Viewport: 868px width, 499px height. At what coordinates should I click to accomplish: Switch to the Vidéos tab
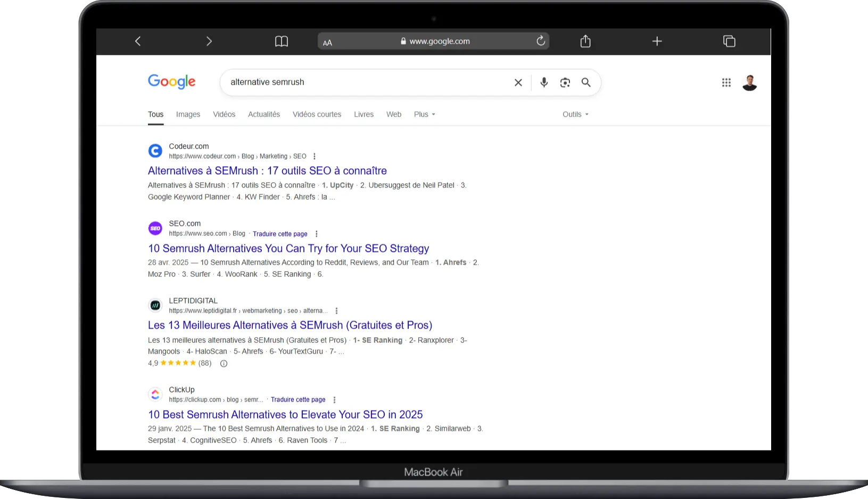click(224, 114)
